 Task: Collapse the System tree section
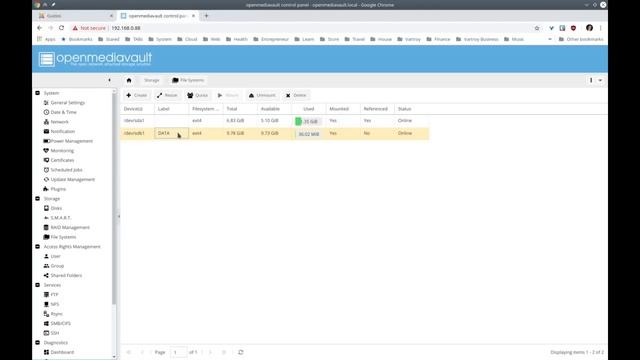[x=38, y=93]
